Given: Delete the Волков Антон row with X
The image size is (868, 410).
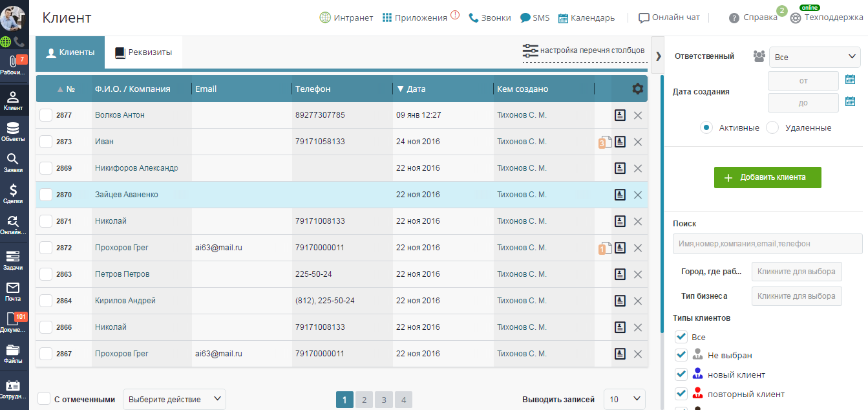Looking at the screenshot, I should (638, 115).
